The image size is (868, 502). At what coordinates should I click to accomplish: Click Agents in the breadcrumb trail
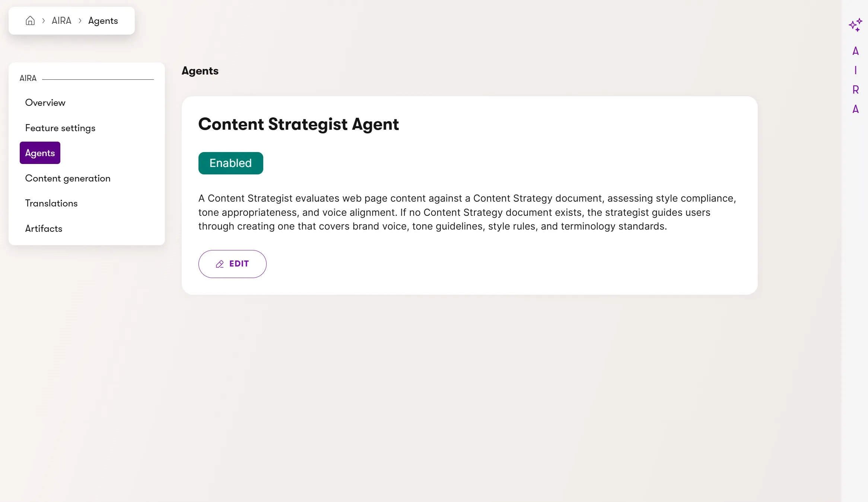point(103,21)
